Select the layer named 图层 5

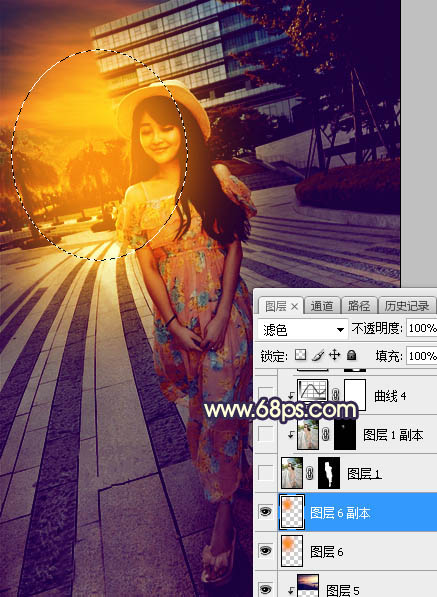[x=343, y=591]
